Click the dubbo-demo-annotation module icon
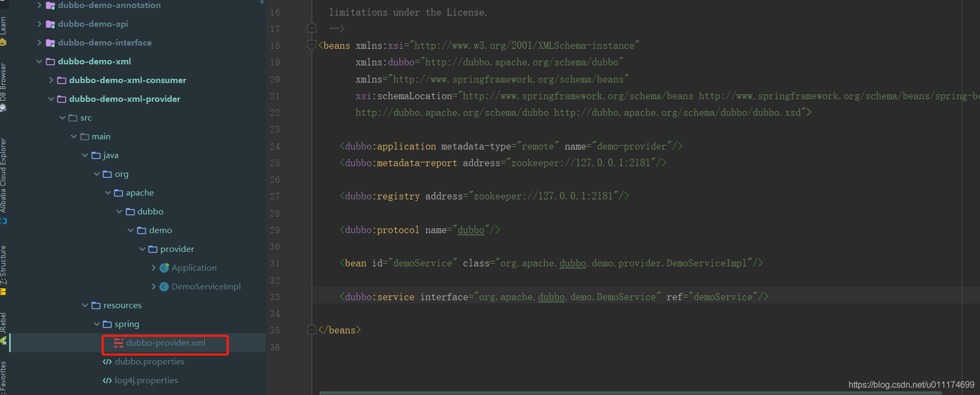 (x=50, y=6)
